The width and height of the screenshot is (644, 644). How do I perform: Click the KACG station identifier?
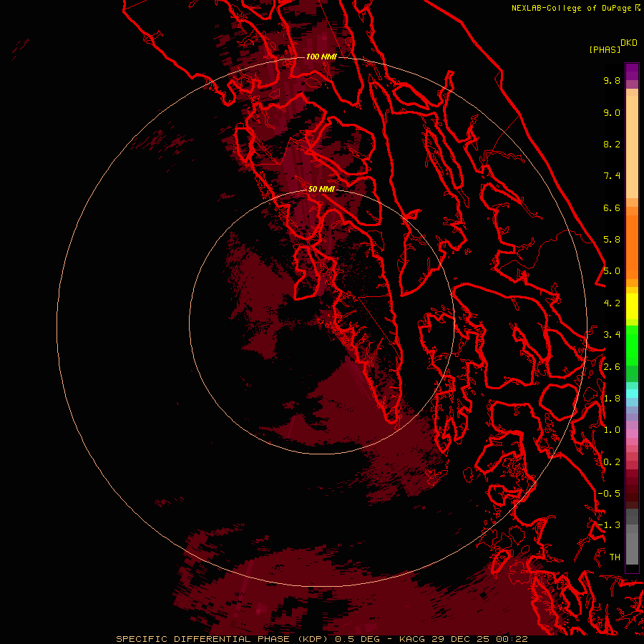[413, 639]
